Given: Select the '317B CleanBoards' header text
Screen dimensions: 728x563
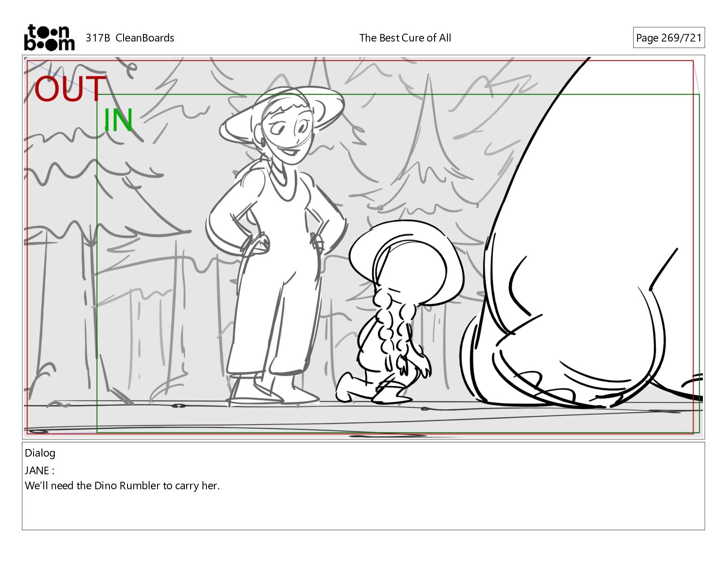Looking at the screenshot, I should [130, 38].
